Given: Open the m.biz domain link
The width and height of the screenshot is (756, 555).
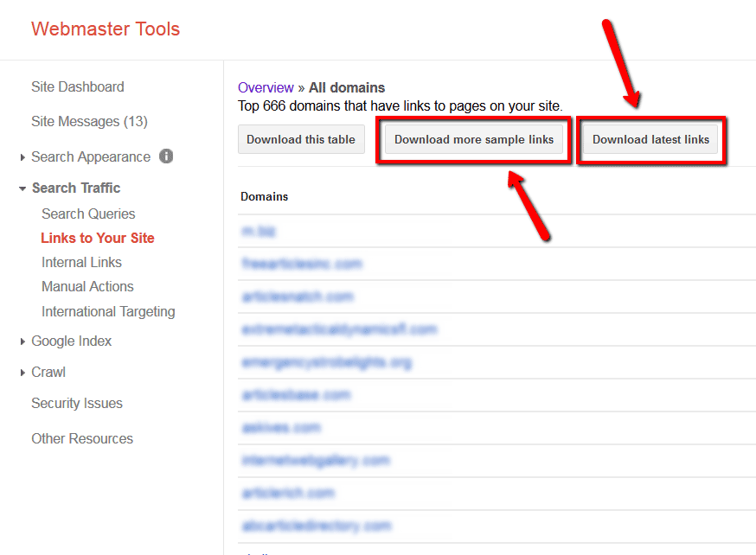Looking at the screenshot, I should point(256,231).
